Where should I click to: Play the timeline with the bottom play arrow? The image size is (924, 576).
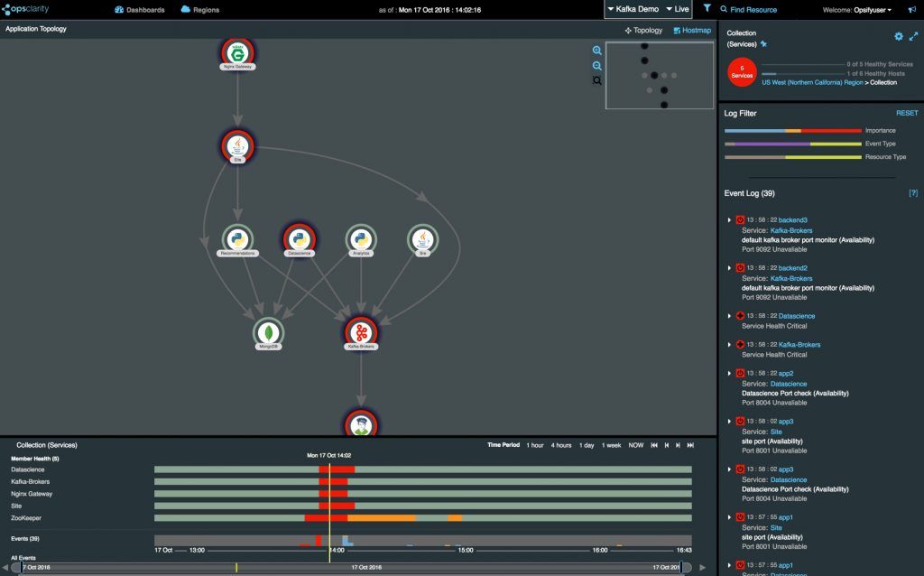coord(702,568)
